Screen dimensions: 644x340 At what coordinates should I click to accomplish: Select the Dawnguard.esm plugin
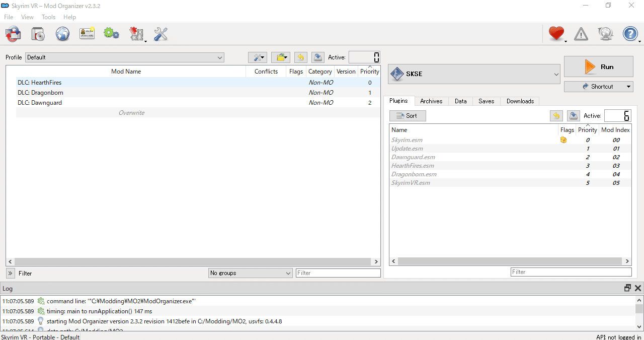click(x=510, y=157)
